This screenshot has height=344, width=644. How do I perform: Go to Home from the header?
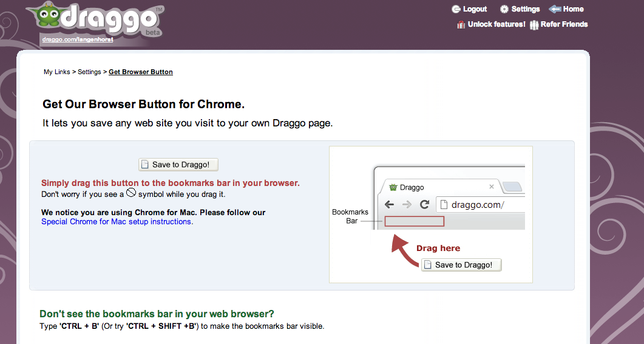coord(574,9)
